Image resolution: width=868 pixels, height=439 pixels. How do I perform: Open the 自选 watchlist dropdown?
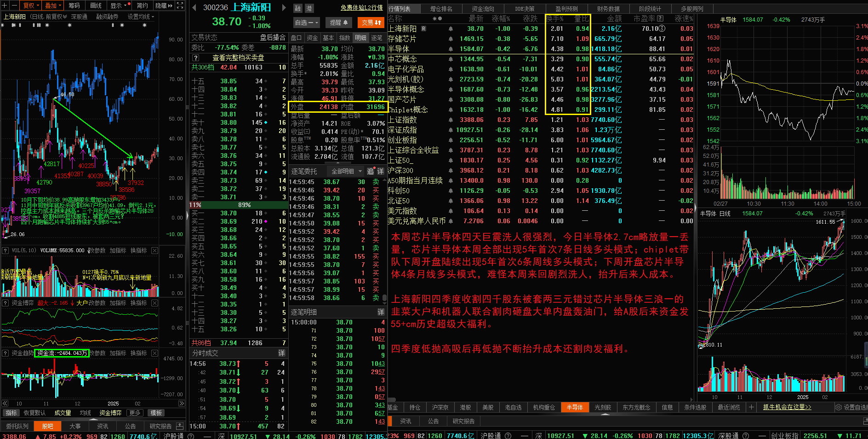(306, 22)
